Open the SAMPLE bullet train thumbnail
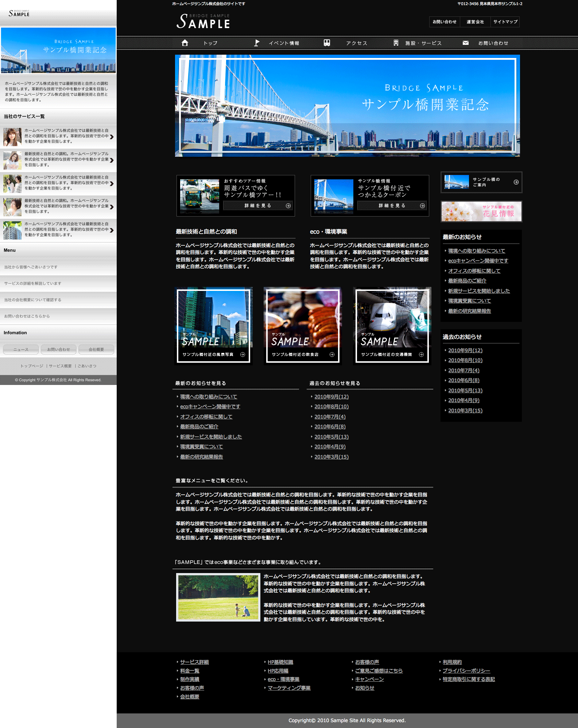The height and width of the screenshot is (728, 578). pos(392,326)
